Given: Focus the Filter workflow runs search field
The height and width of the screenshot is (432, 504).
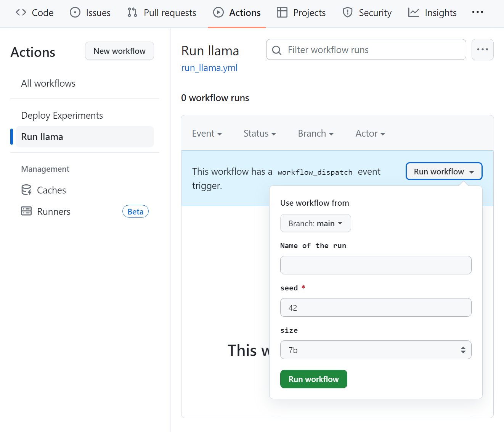Looking at the screenshot, I should point(366,50).
